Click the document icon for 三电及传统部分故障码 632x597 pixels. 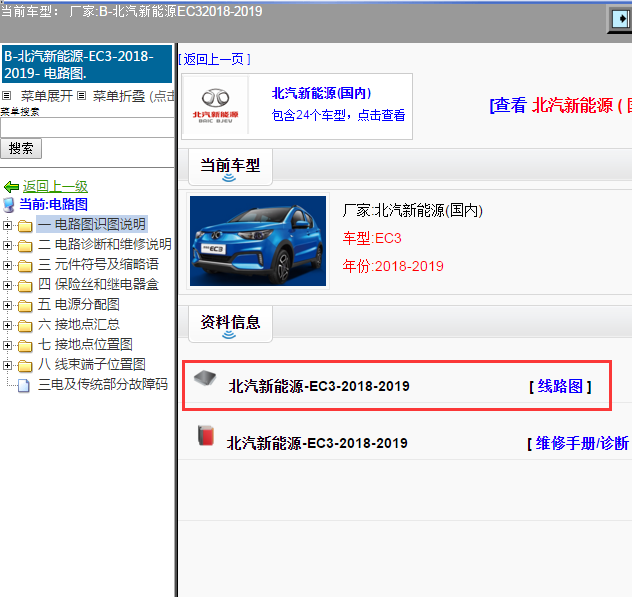pos(24,385)
